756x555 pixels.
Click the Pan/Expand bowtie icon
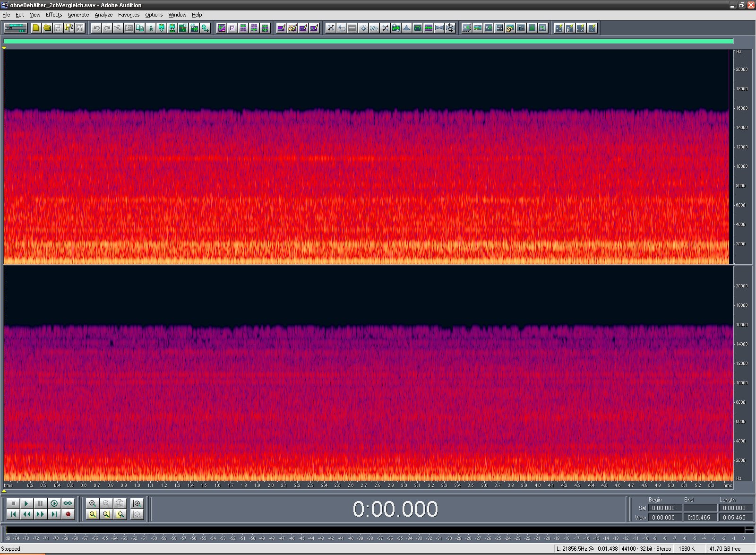click(x=439, y=28)
